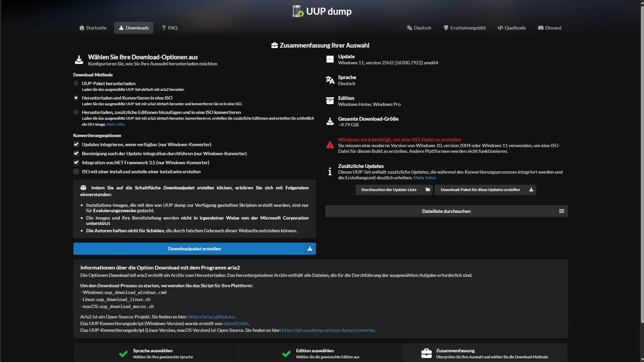
Task: Select Herunterladen und Konvertieren in eine ISO
Action: point(76,98)
